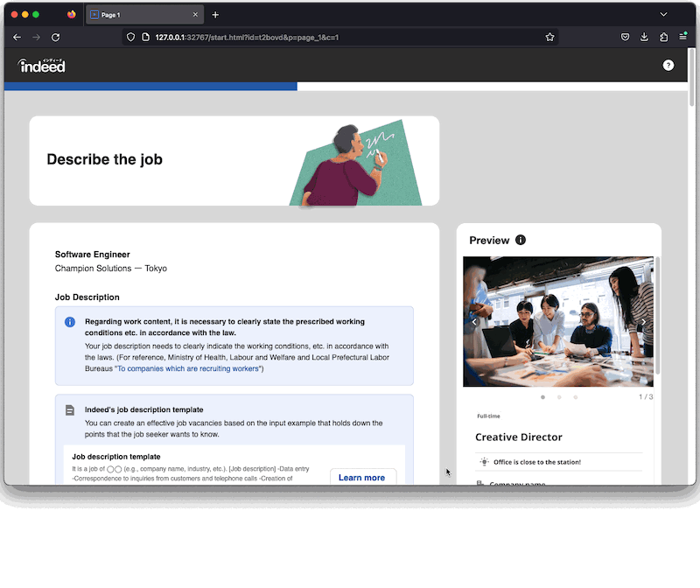Click the blue progress bar

coord(150,86)
